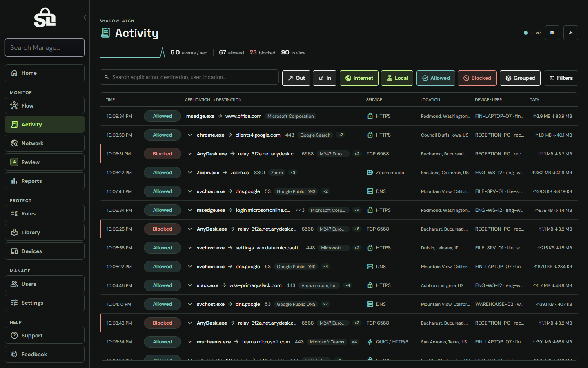Click the green Live status dot
The width and height of the screenshot is (588, 368).
click(526, 33)
